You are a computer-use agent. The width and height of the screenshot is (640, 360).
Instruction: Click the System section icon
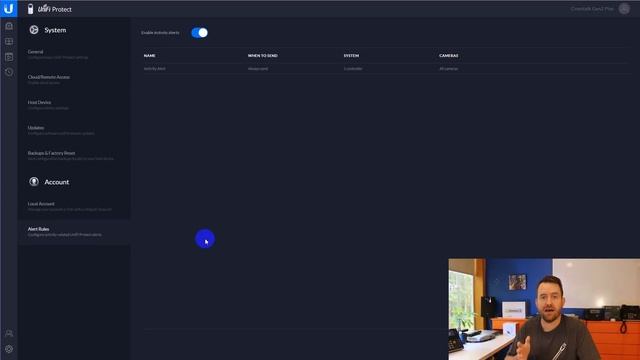34,30
